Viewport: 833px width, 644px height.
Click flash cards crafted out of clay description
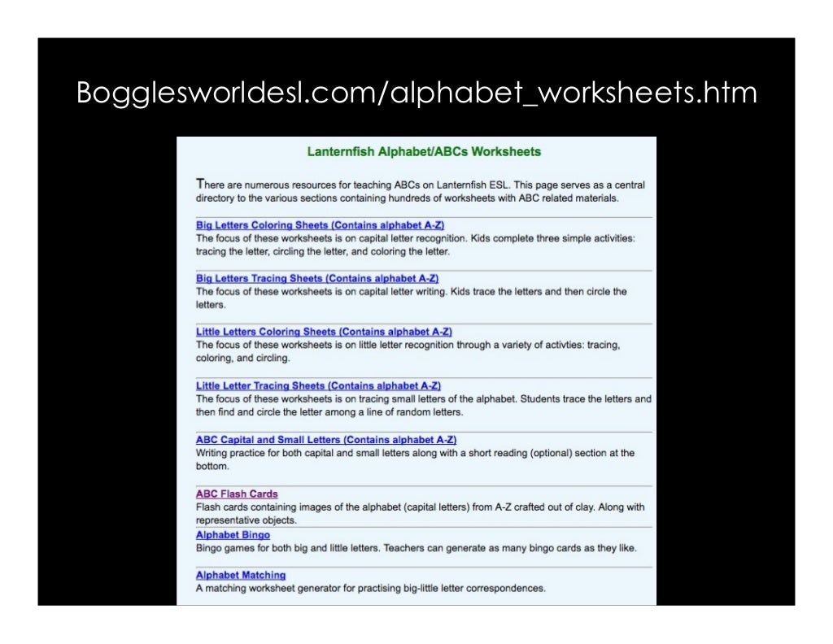pos(421,513)
